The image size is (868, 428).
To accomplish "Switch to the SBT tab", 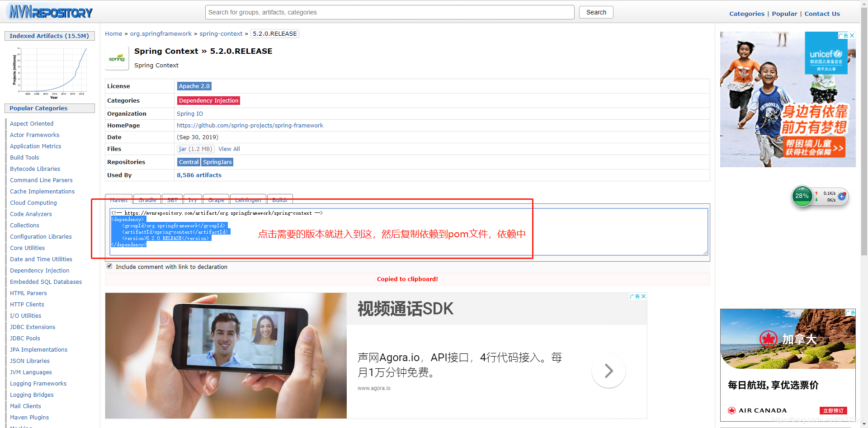I will point(172,199).
